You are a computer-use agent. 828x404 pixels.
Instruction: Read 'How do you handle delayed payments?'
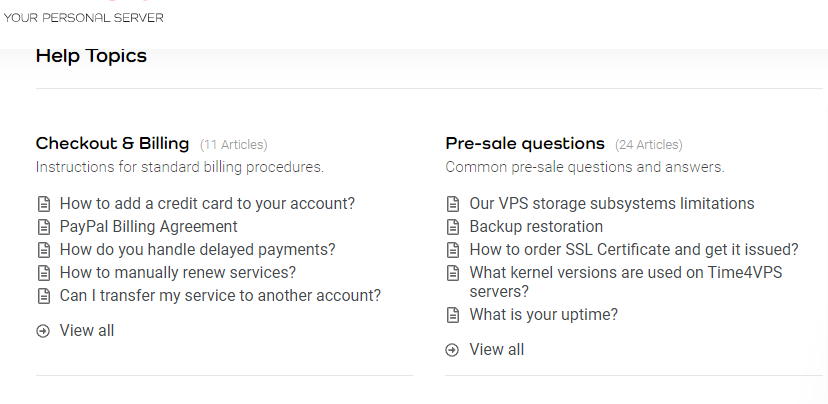point(197,250)
